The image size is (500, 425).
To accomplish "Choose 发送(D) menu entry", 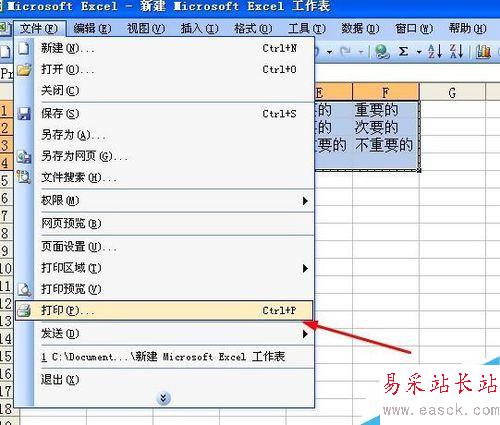I will coord(164,334).
